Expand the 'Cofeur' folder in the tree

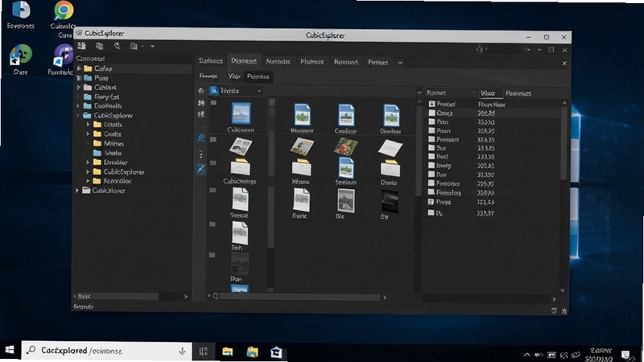pyautogui.click(x=79, y=68)
